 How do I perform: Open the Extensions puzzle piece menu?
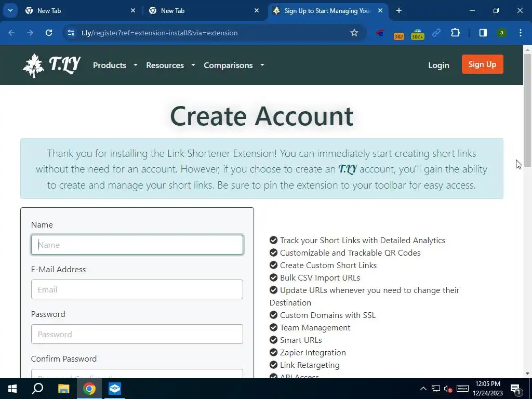coord(455,33)
